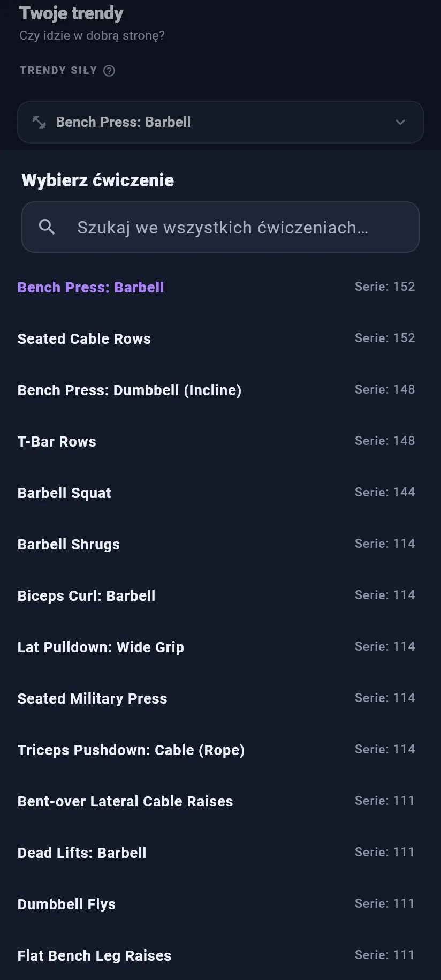
Task: Click the magnifier search icon
Action: 47,227
